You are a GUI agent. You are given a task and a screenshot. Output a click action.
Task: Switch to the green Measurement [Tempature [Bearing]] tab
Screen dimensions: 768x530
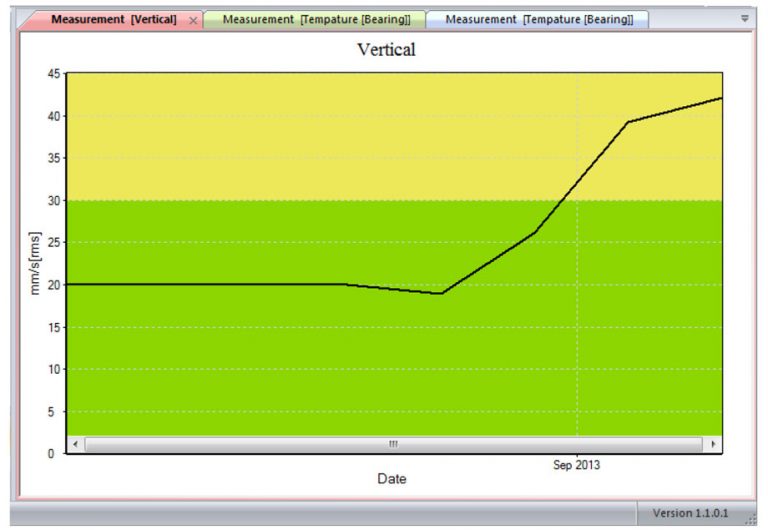pyautogui.click(x=316, y=19)
